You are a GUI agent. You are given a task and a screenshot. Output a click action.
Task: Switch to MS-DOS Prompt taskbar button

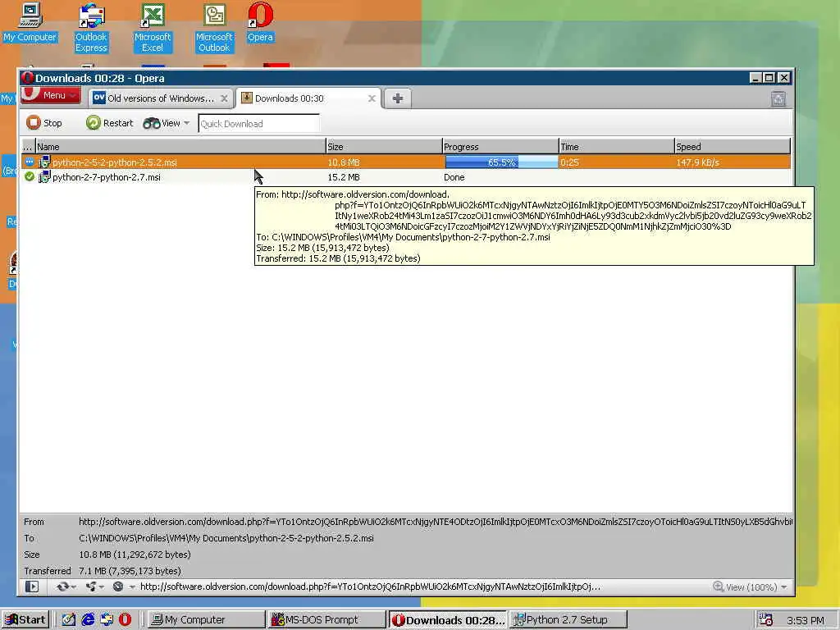tap(327, 620)
